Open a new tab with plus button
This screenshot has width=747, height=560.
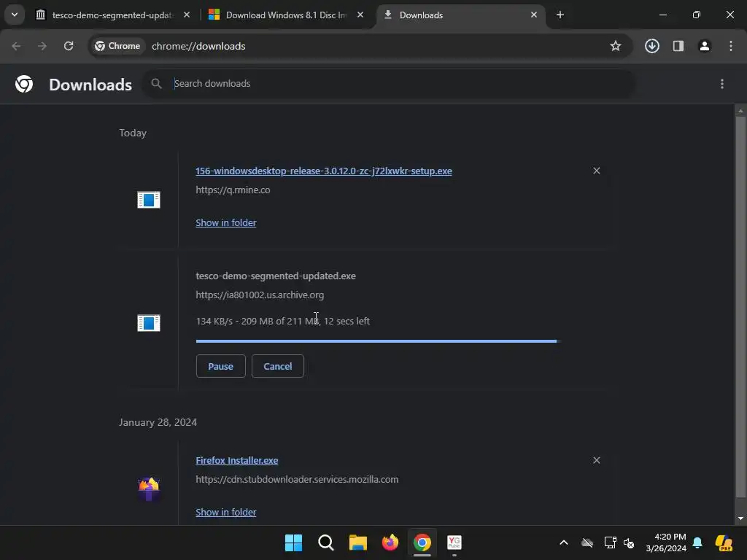[560, 15]
